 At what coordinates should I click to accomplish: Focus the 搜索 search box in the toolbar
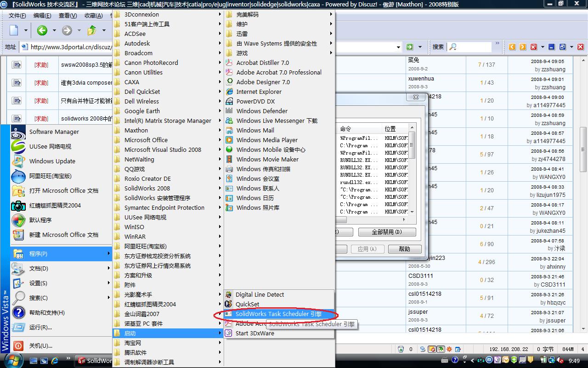tap(469, 46)
